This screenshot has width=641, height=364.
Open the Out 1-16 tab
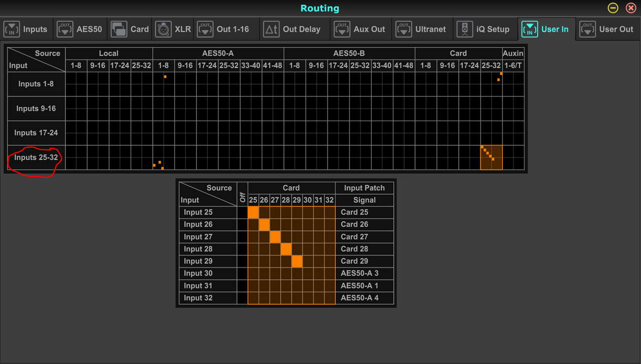(x=226, y=29)
